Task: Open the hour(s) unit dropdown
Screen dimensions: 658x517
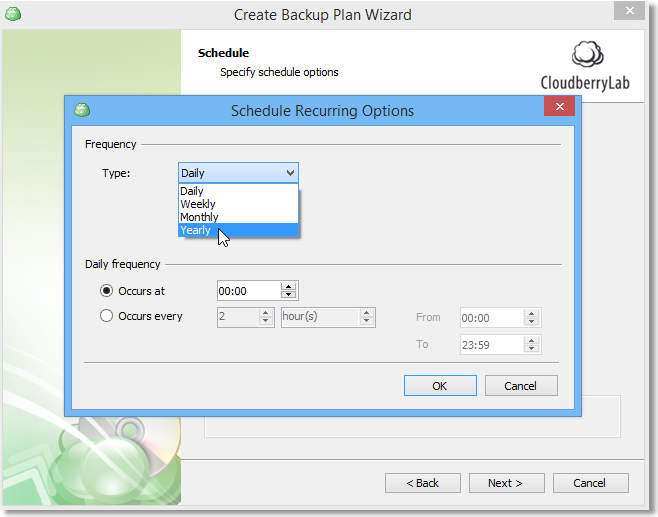Action: click(367, 317)
